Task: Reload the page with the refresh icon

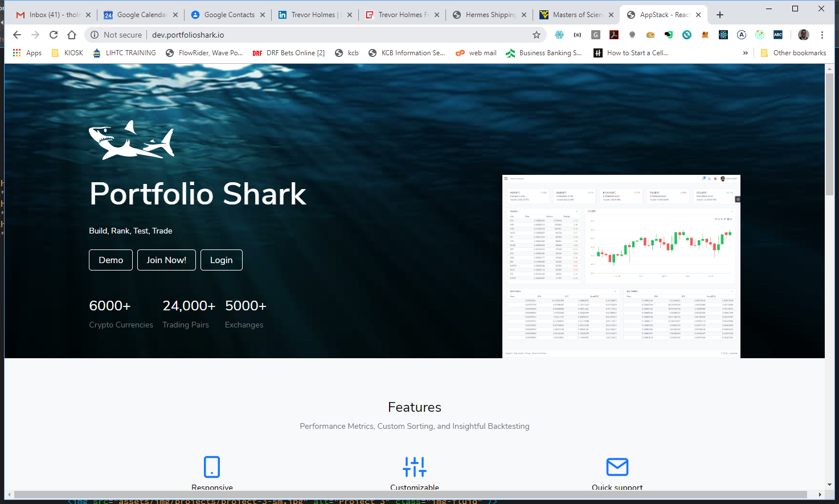Action: coord(53,35)
